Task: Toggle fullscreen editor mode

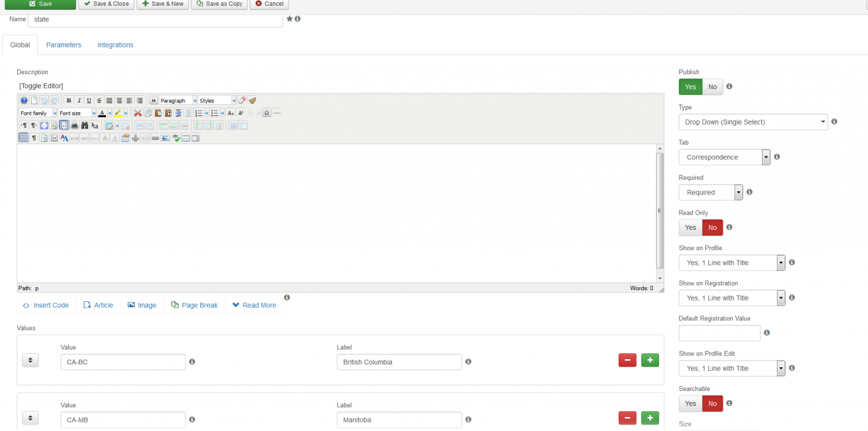Action: pyautogui.click(x=44, y=125)
